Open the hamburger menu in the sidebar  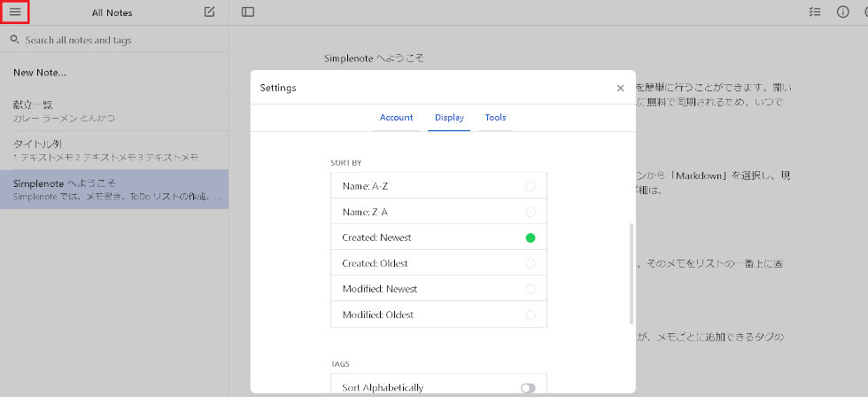pyautogui.click(x=15, y=12)
